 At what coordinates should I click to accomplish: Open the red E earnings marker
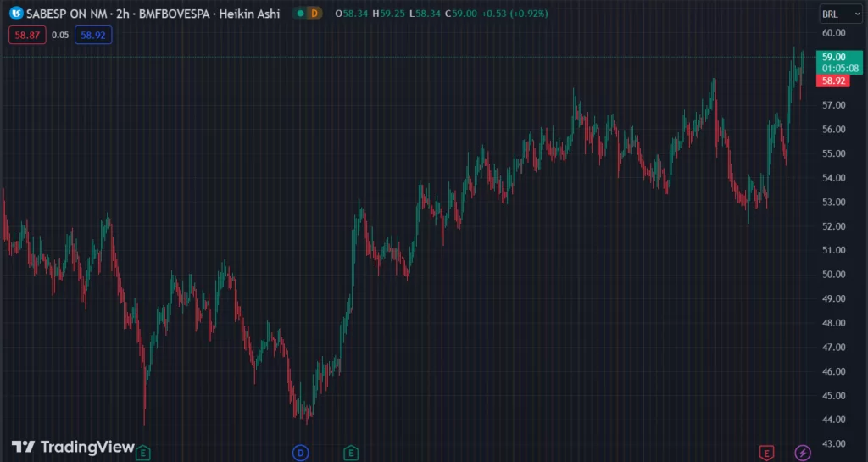(x=766, y=454)
